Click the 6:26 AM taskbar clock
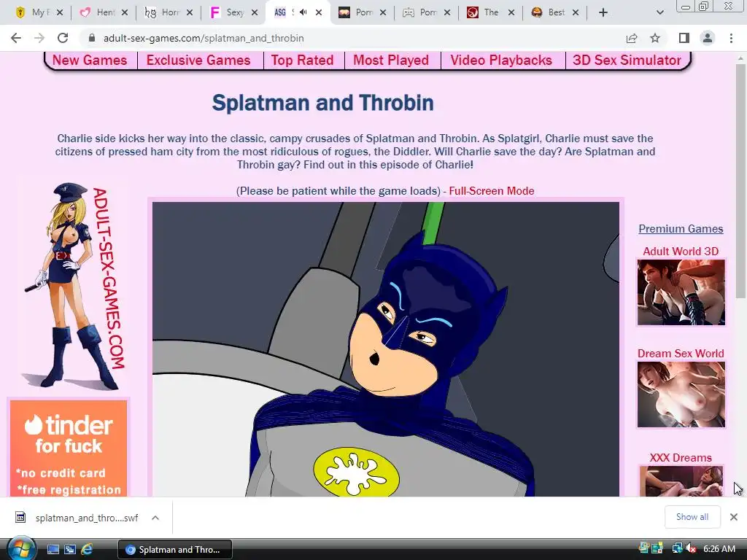The height and width of the screenshot is (560, 747). point(719,549)
